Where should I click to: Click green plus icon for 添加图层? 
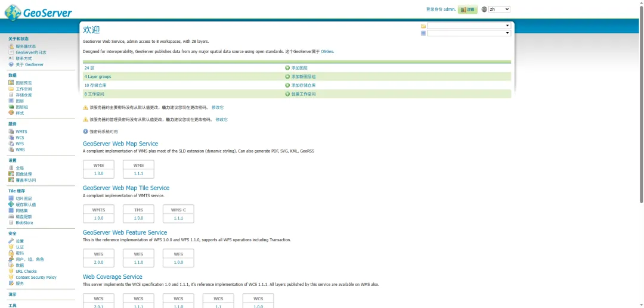[287, 68]
